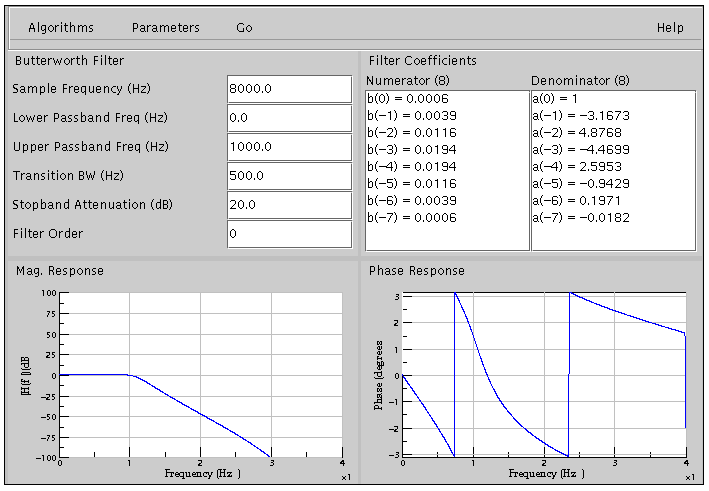Open the Parameters menu
Screen dimensions: 709x491
tap(165, 28)
